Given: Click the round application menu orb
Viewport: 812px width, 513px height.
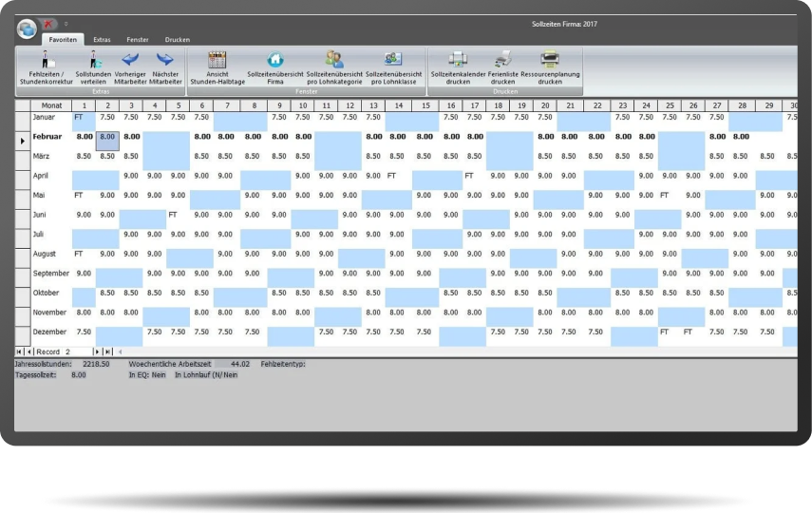Looking at the screenshot, I should click(x=27, y=28).
